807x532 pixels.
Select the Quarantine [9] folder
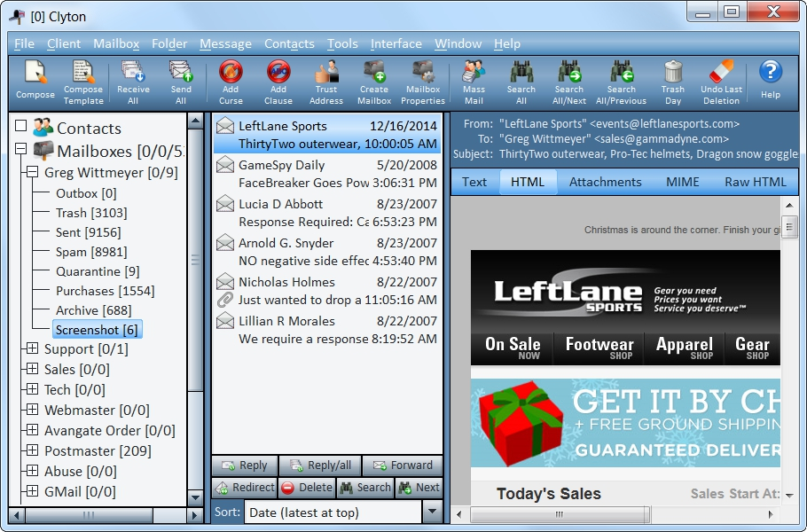tap(98, 271)
